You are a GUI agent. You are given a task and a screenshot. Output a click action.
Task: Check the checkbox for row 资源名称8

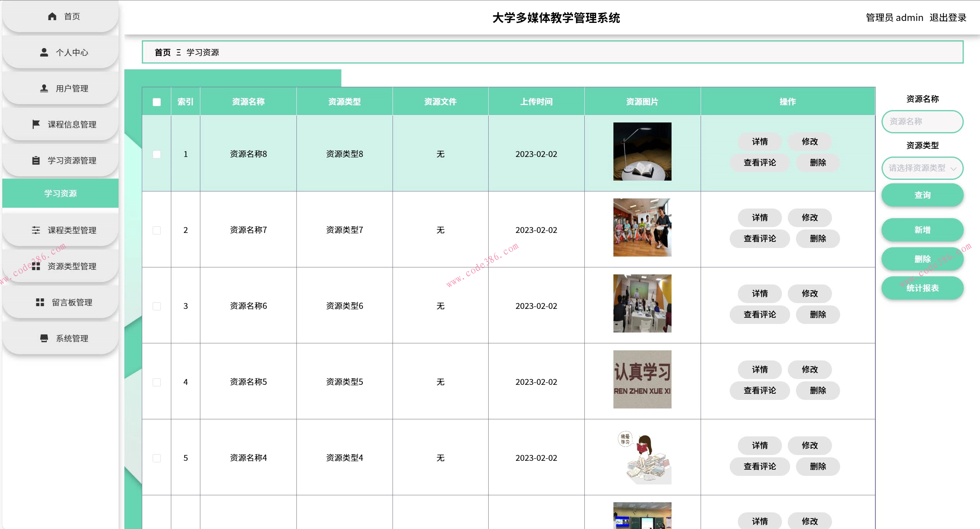(157, 154)
